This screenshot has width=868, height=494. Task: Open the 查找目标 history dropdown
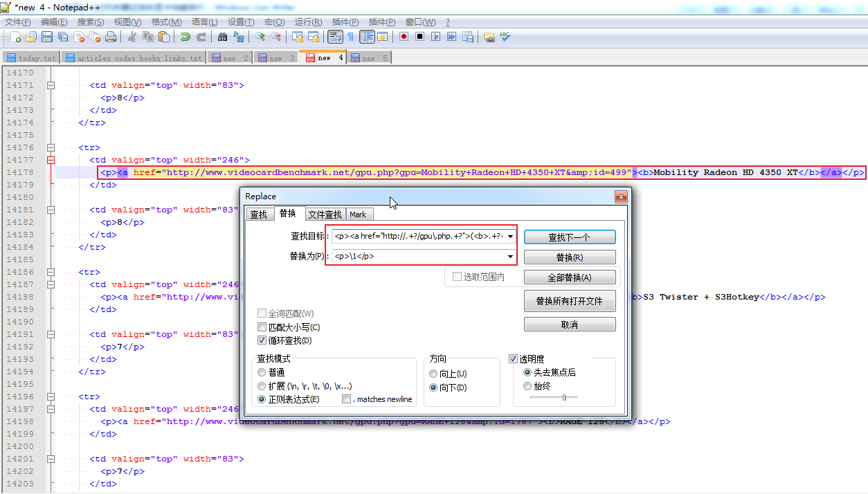(510, 237)
